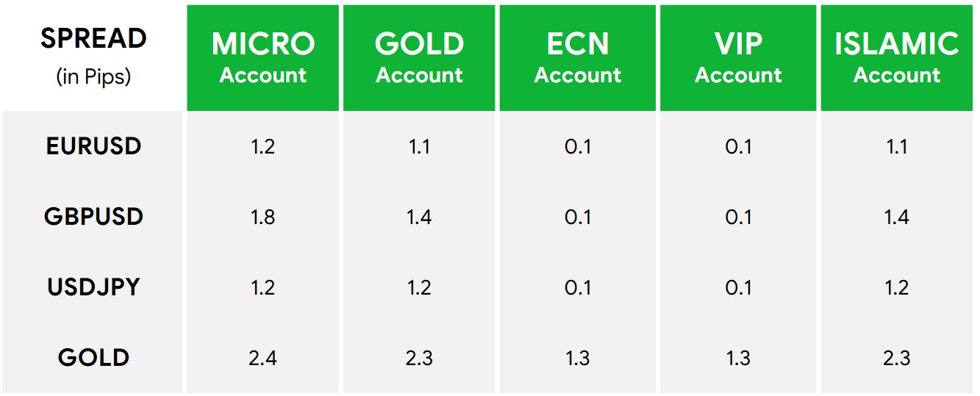Click the SPREAD (in Pips) heading
This screenshot has height=396, width=980.
coord(93,56)
